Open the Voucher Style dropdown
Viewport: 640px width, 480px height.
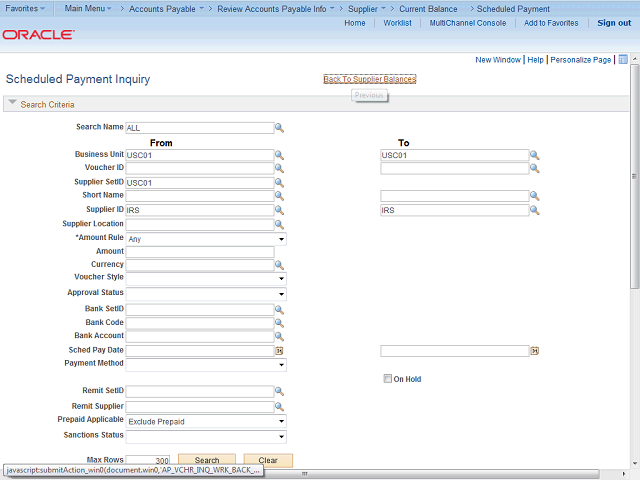pos(206,278)
